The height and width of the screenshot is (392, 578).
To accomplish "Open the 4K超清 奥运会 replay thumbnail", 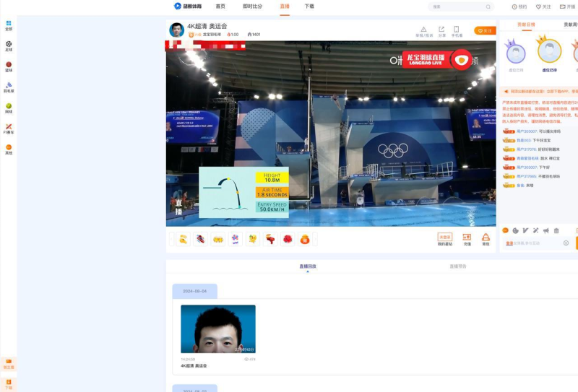I will point(217,328).
